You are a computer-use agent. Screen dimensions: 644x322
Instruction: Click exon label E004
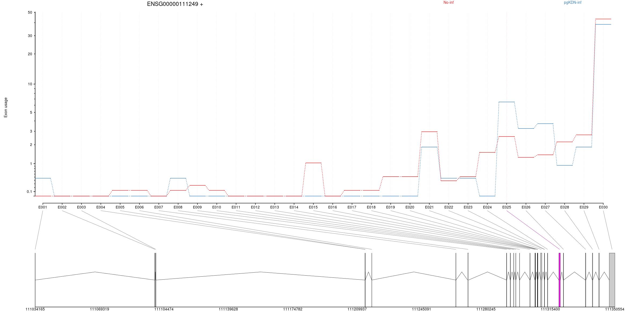click(101, 207)
